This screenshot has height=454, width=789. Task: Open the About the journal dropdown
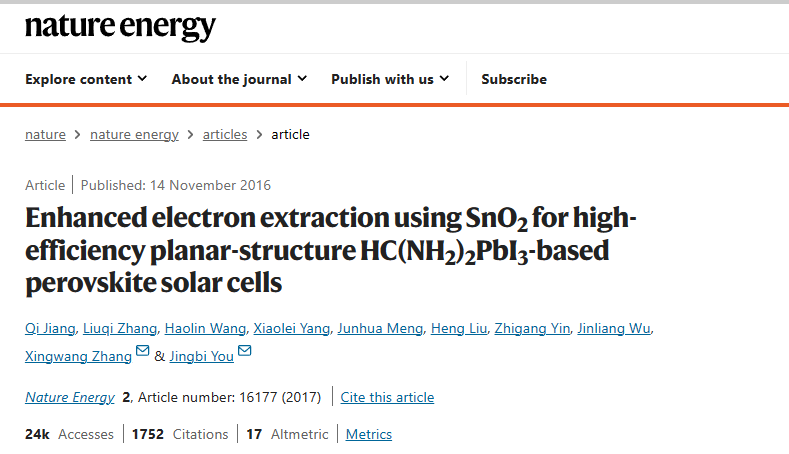(239, 79)
